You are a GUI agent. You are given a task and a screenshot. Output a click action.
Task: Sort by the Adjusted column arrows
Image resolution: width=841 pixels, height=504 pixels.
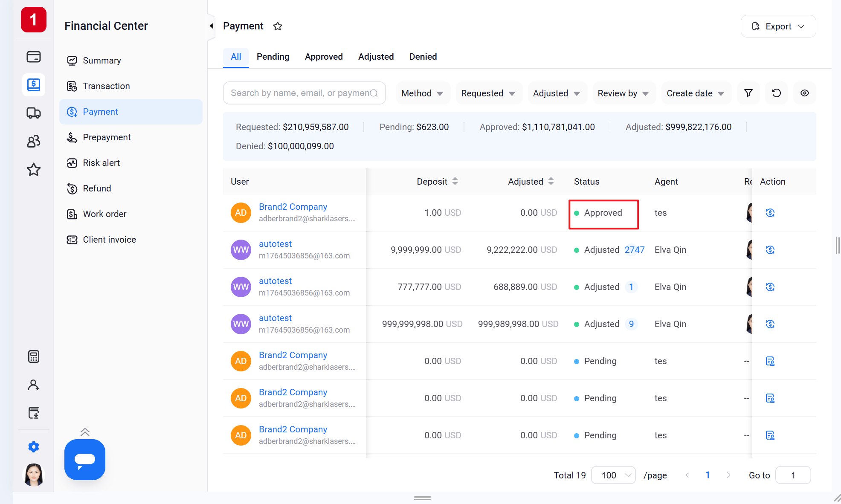coord(551,181)
